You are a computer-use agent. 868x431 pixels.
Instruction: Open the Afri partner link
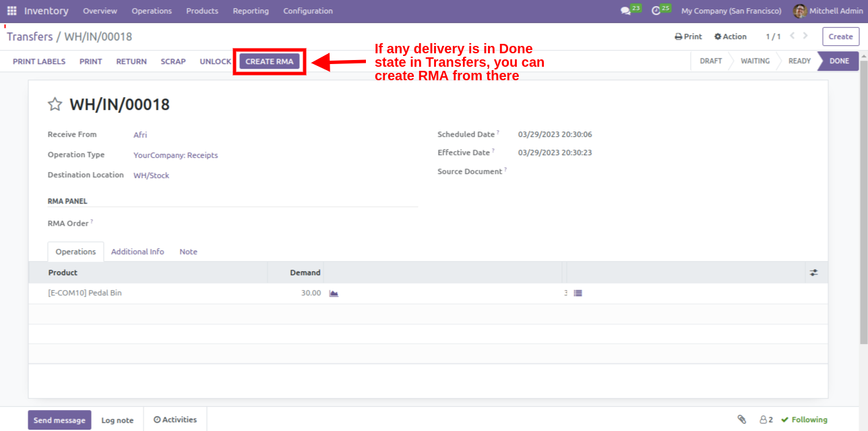[140, 135]
